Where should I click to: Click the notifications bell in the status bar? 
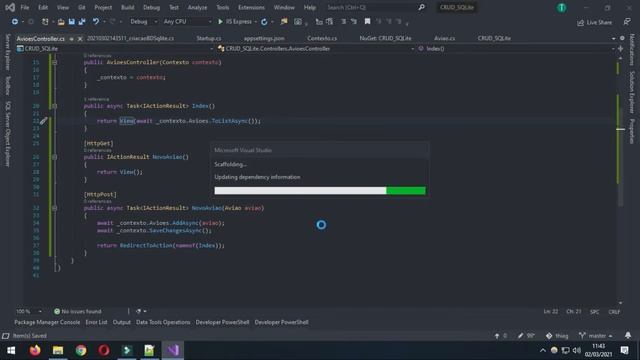628,336
